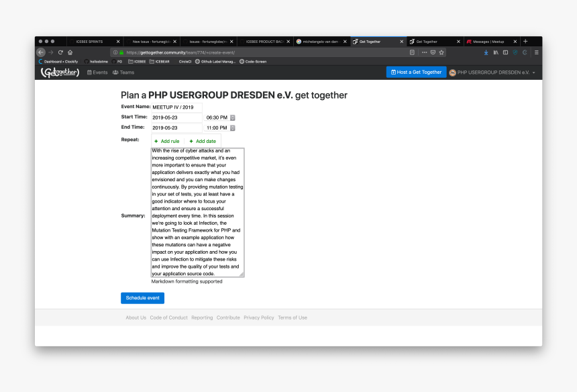Open the Privacy Policy footer link
The height and width of the screenshot is (392, 577).
259,317
